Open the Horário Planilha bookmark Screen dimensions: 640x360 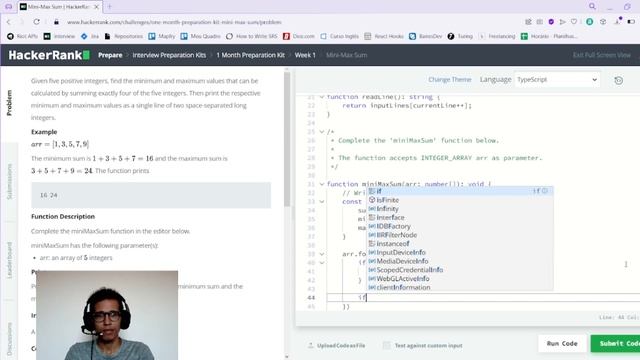click(x=549, y=36)
